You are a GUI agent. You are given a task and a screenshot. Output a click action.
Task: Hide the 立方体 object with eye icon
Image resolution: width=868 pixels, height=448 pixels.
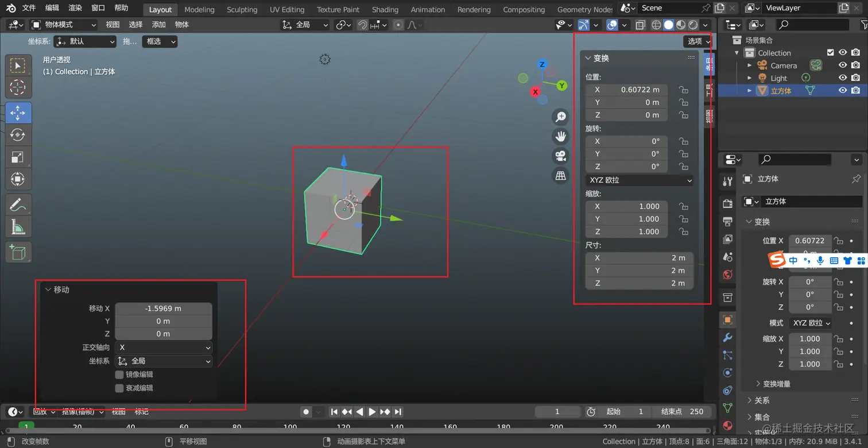843,90
